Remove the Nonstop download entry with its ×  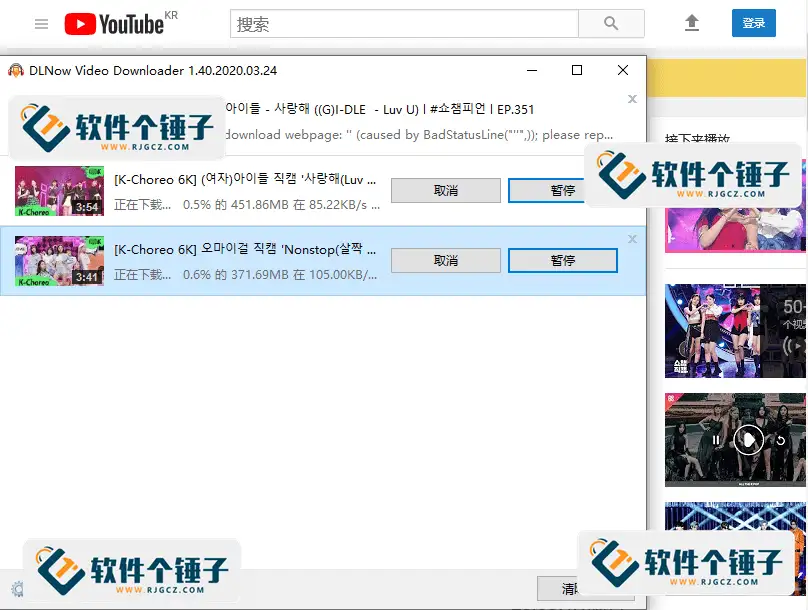[x=631, y=238]
